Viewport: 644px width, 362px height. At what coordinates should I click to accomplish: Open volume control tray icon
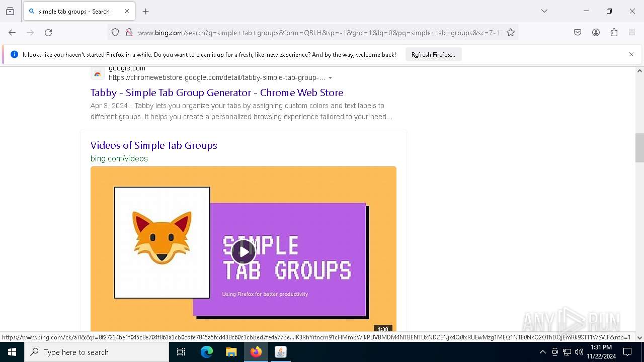click(x=579, y=352)
